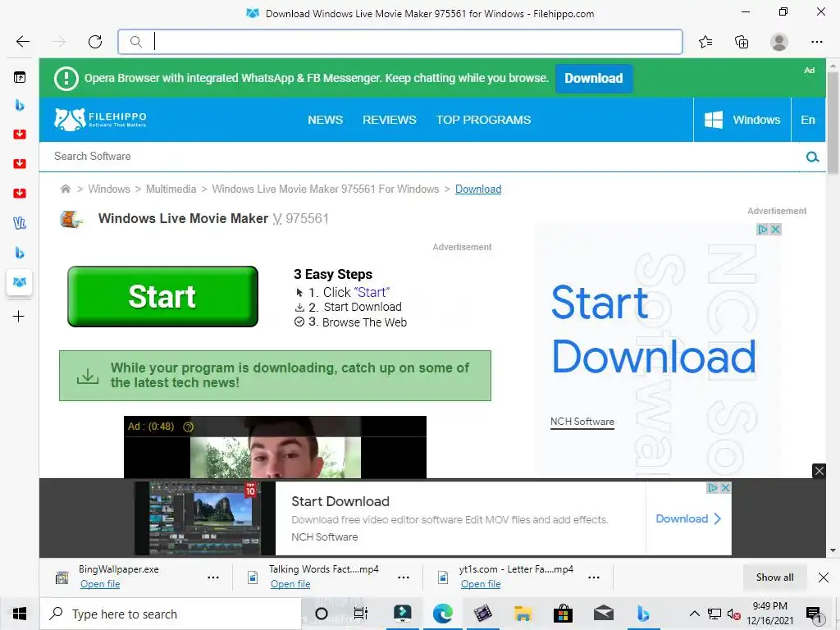Click the Opera ad Download button

coord(594,78)
